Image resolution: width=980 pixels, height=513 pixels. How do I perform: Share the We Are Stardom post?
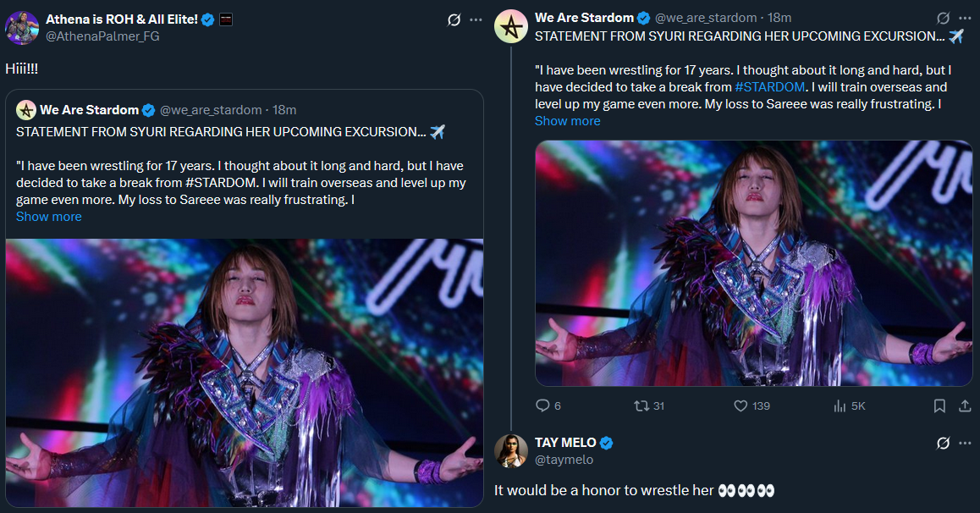(x=964, y=405)
